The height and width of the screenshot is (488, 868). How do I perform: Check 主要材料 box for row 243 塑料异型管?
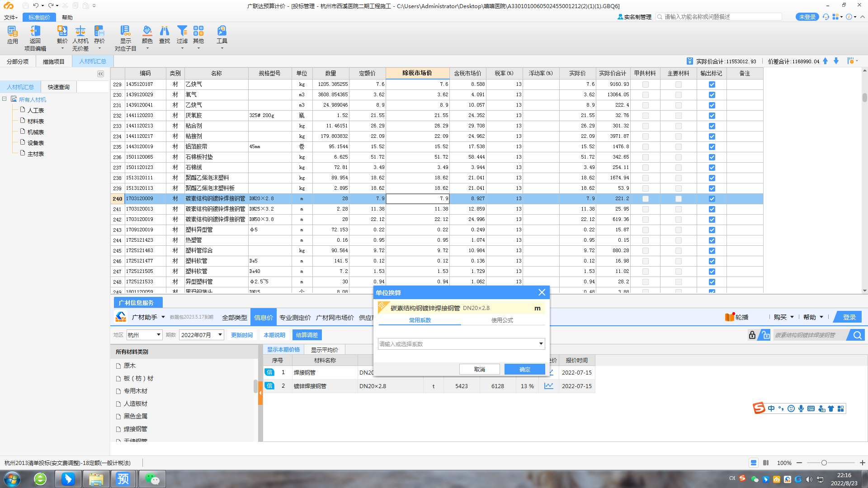[x=678, y=230]
